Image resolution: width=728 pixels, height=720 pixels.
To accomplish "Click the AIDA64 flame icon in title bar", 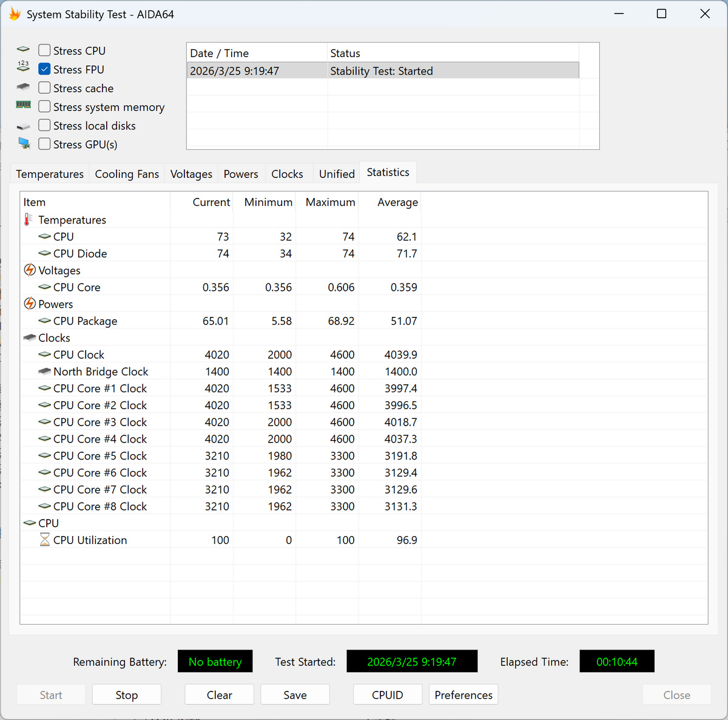I will pos(15,14).
